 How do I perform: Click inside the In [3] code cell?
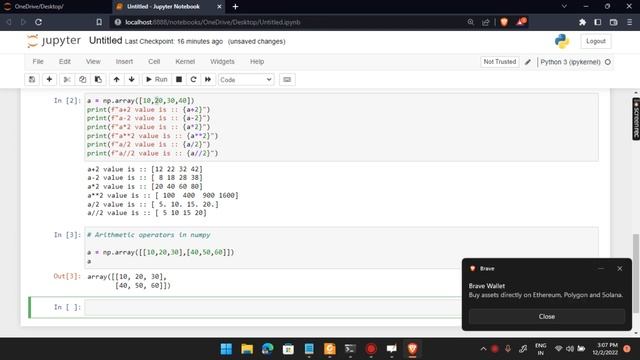[341, 248]
